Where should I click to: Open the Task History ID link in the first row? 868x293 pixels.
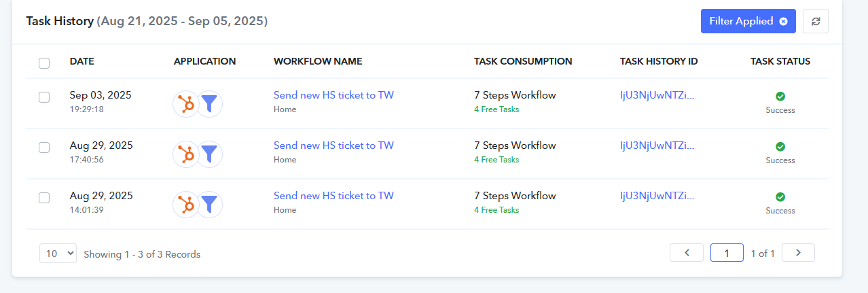[x=657, y=95]
